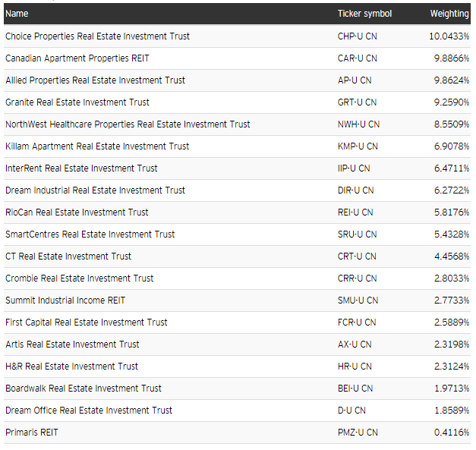Click weighting value 2.8033%
Screen dimensions: 476x450
(452, 278)
